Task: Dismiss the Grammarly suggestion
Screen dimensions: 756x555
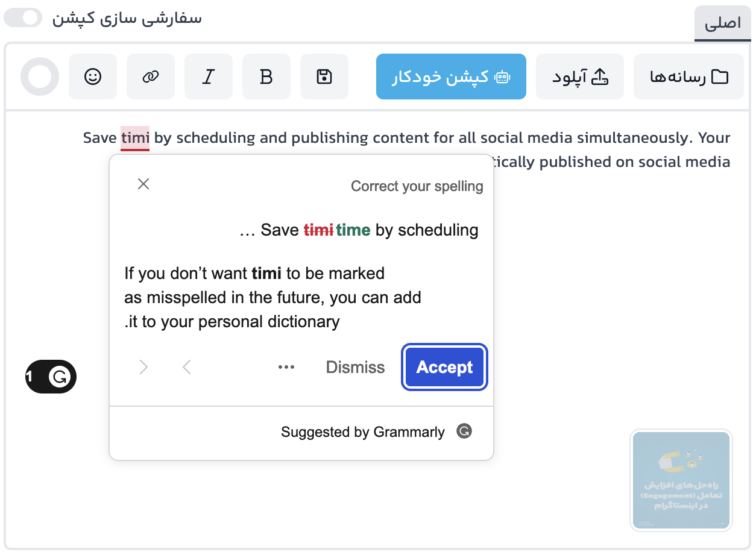Action: tap(355, 367)
